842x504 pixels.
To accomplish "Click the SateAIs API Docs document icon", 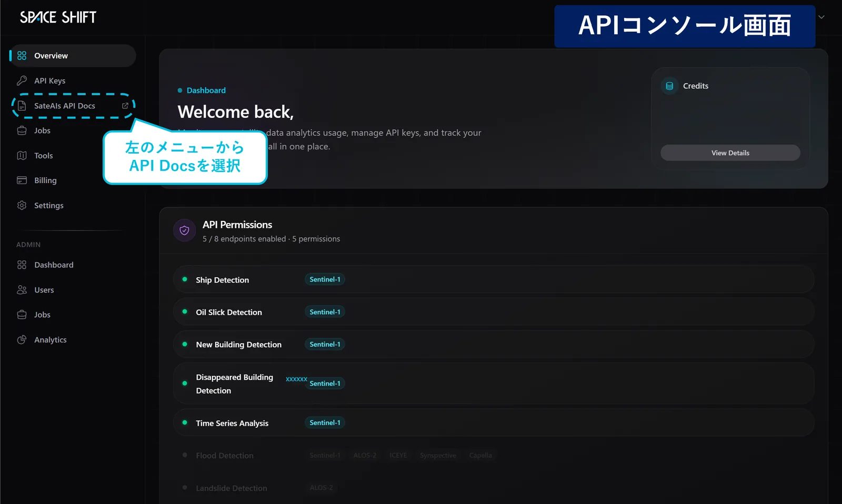I will click(x=22, y=106).
